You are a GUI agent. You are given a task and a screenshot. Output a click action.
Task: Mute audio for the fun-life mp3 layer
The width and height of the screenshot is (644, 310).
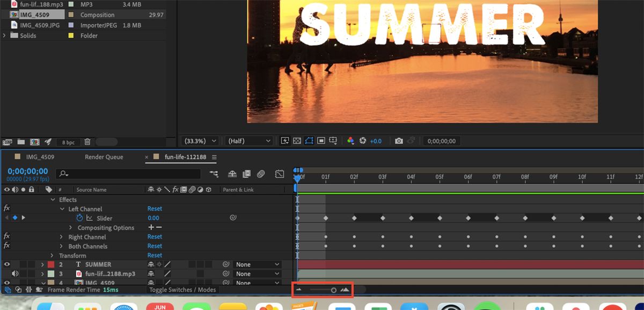coord(16,273)
